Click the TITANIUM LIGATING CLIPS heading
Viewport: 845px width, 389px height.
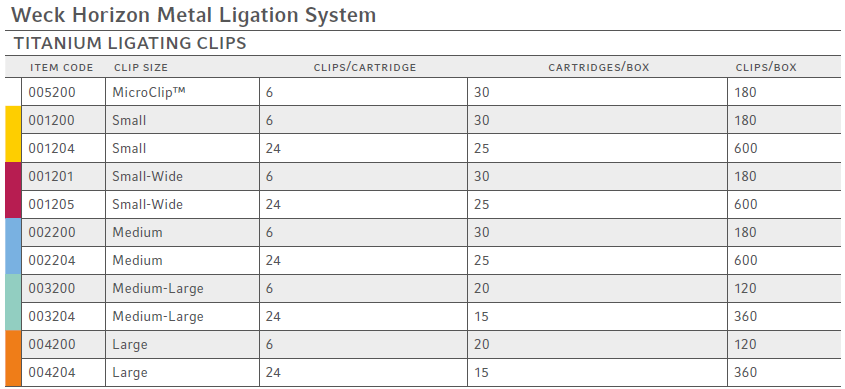(x=130, y=43)
